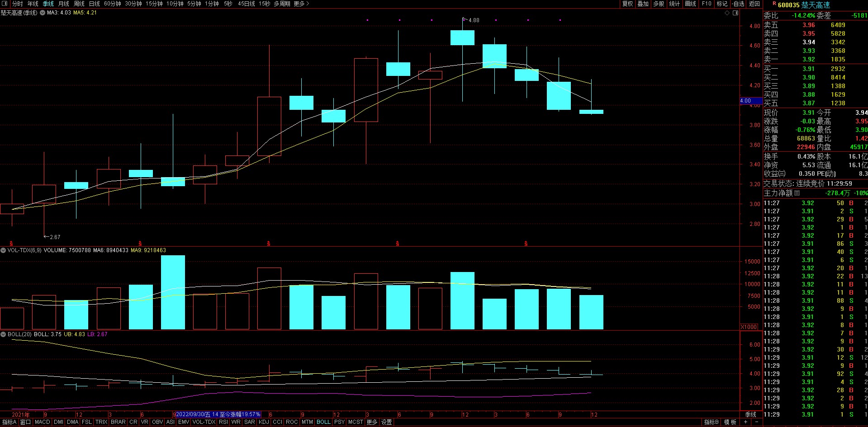Screen dimensions: 868x427
Task: Click the -自选 watchlist button
Action: pyautogui.click(x=738, y=4)
